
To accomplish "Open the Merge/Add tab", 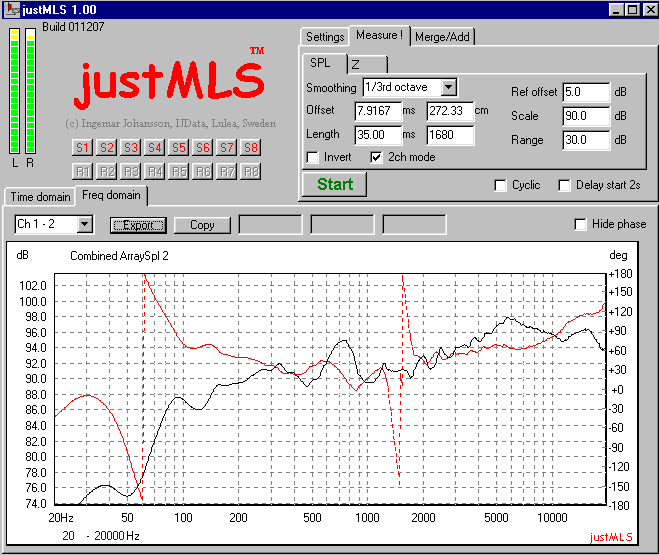I will (442, 37).
